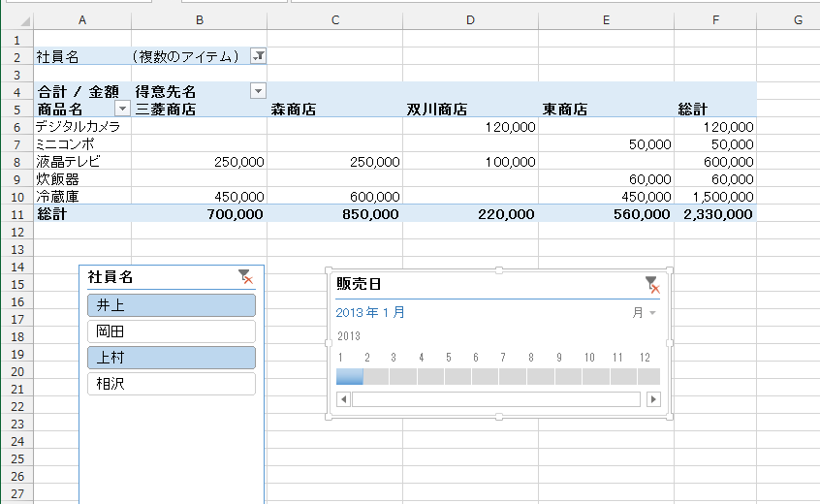This screenshot has width=820, height=504.
Task: Select month 8 tile in timeline
Action: coord(541,376)
